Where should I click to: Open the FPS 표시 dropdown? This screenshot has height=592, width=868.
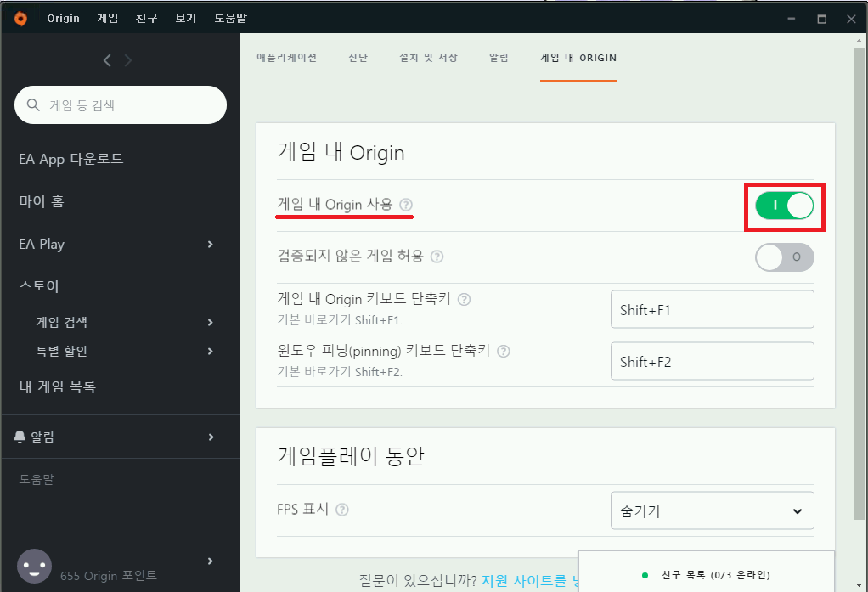click(x=713, y=510)
